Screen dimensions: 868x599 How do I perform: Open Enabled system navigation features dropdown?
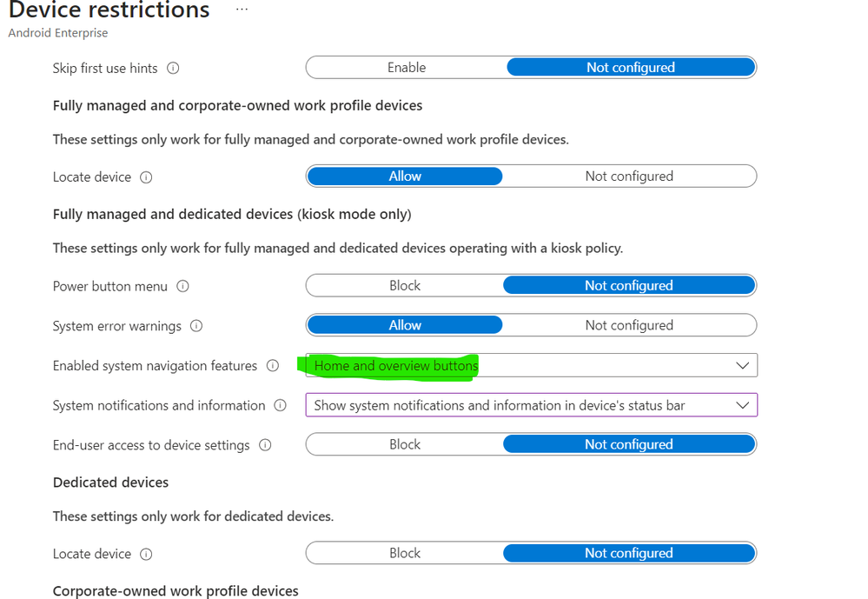click(530, 366)
